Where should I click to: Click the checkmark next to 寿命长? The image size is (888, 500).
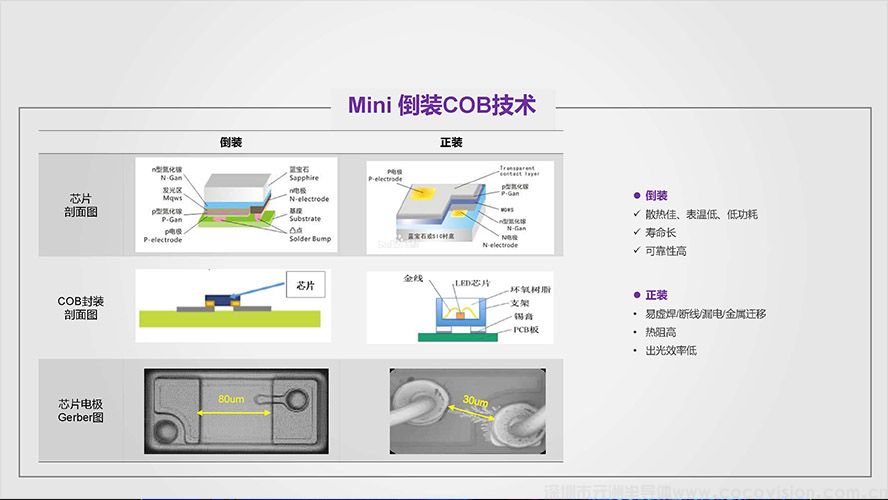(x=637, y=232)
